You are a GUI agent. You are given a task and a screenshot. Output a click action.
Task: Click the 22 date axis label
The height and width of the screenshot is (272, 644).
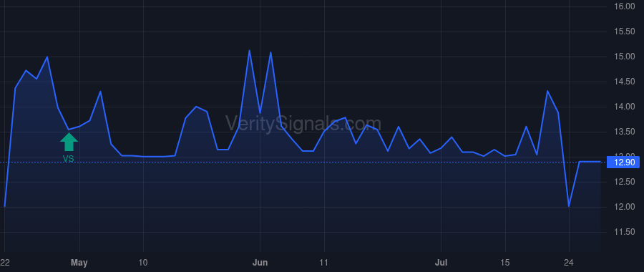(x=4, y=263)
